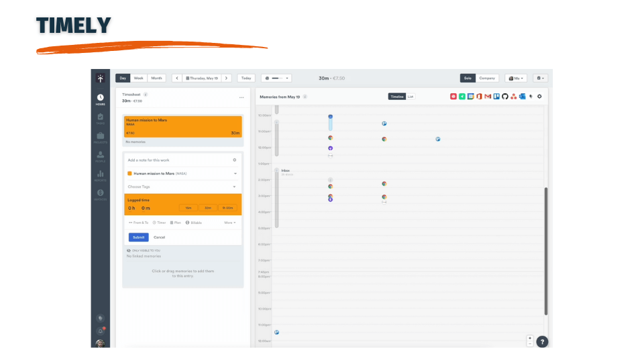
Task: Toggle the From & To option
Action: click(x=138, y=223)
